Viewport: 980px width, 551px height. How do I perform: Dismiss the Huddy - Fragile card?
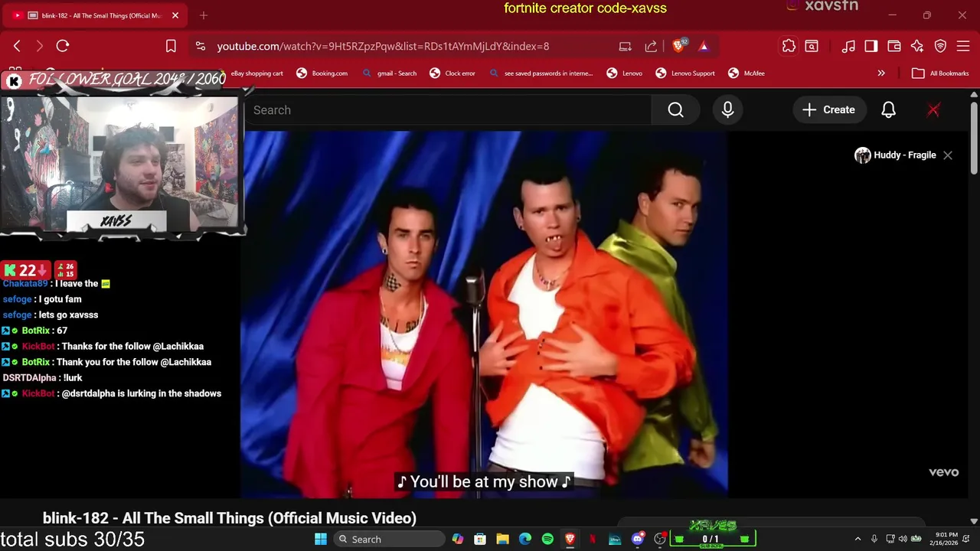[948, 155]
